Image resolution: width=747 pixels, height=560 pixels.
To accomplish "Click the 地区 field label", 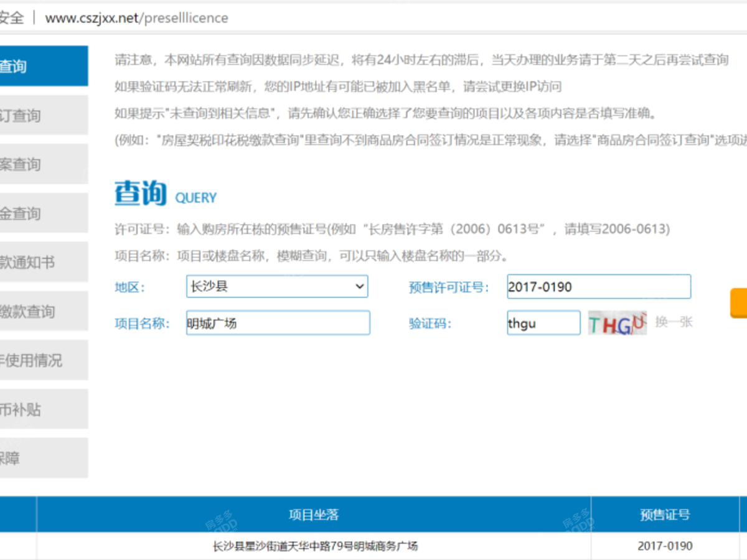I will point(129,287).
